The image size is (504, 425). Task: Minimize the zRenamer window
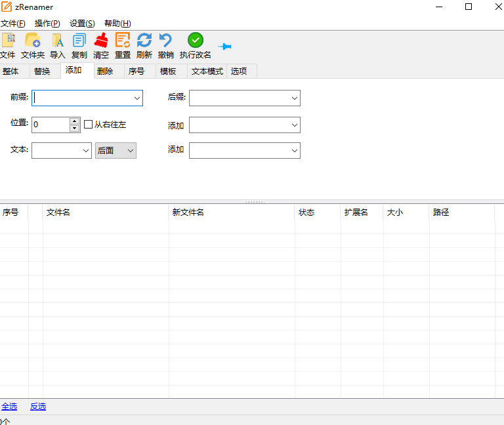click(x=439, y=7)
